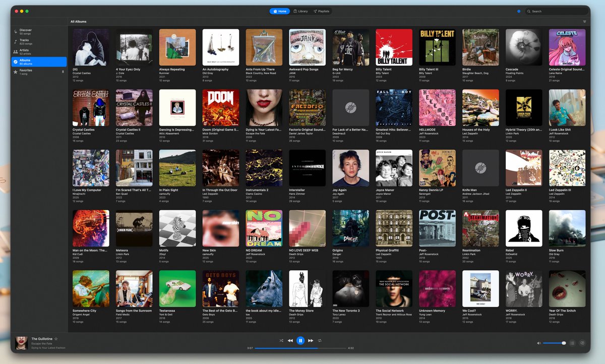This screenshot has width=605, height=364.
Task: Open the Doom game soundtrack album
Action: pyautogui.click(x=221, y=107)
